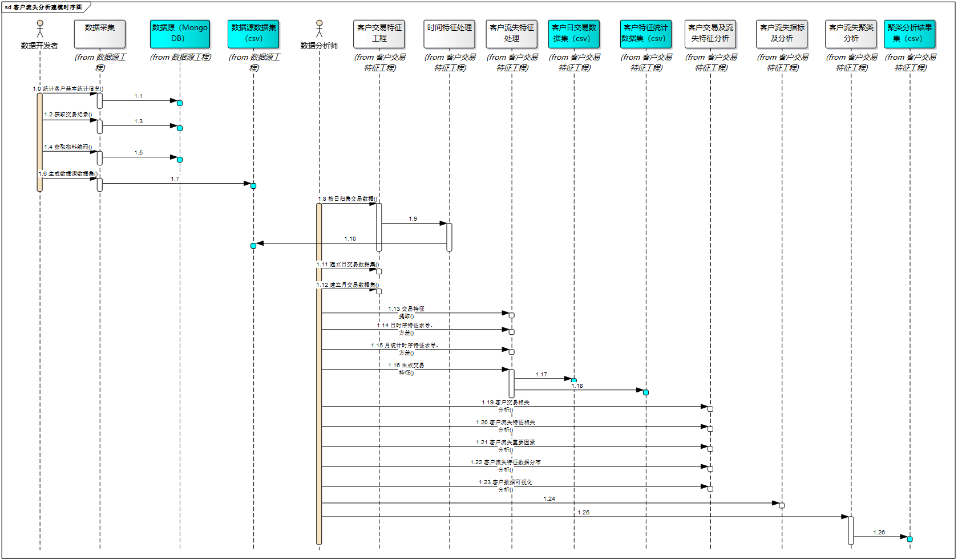The width and height of the screenshot is (958, 560).
Task: Click the 客户交易及流失特征分析 lifeline box
Action: coord(710,34)
